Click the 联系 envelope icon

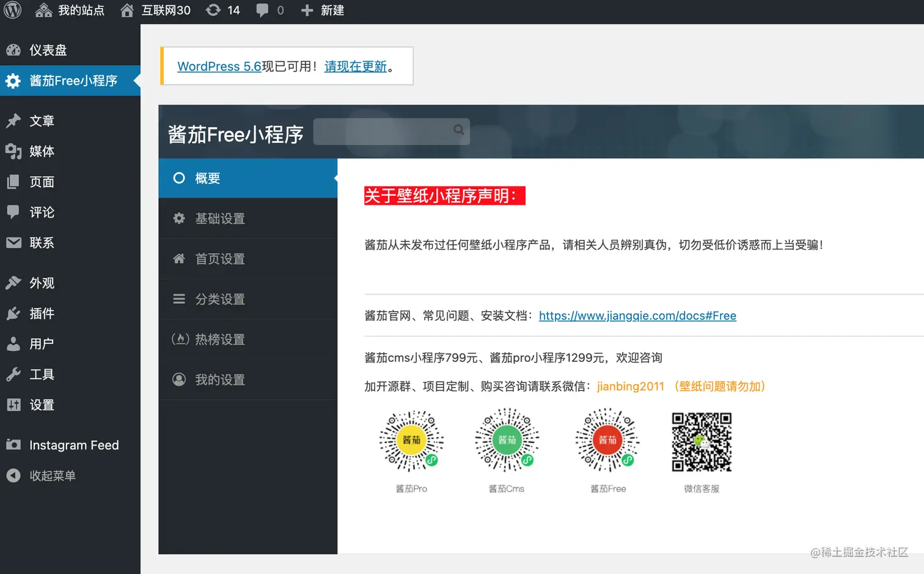[x=13, y=243]
